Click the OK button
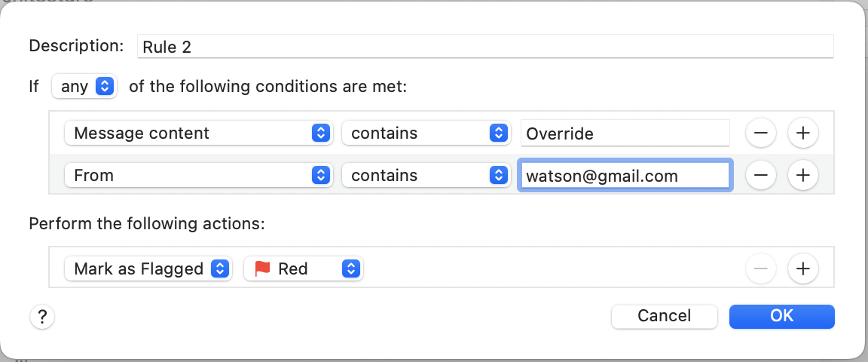Viewport: 868px width, 362px height. [x=781, y=316]
